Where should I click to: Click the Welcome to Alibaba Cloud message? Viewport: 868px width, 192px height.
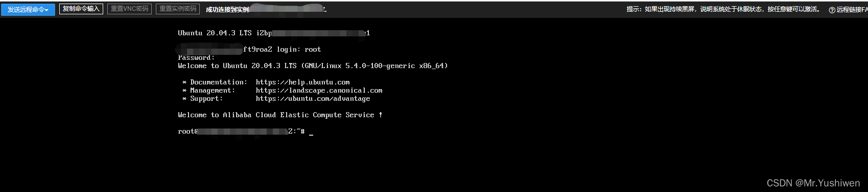click(x=280, y=115)
